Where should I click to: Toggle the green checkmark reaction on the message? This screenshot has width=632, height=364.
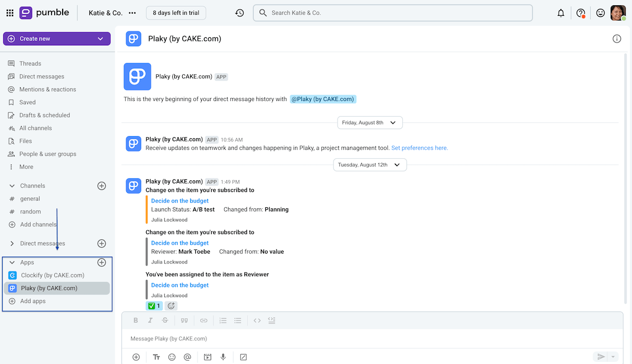pyautogui.click(x=154, y=306)
